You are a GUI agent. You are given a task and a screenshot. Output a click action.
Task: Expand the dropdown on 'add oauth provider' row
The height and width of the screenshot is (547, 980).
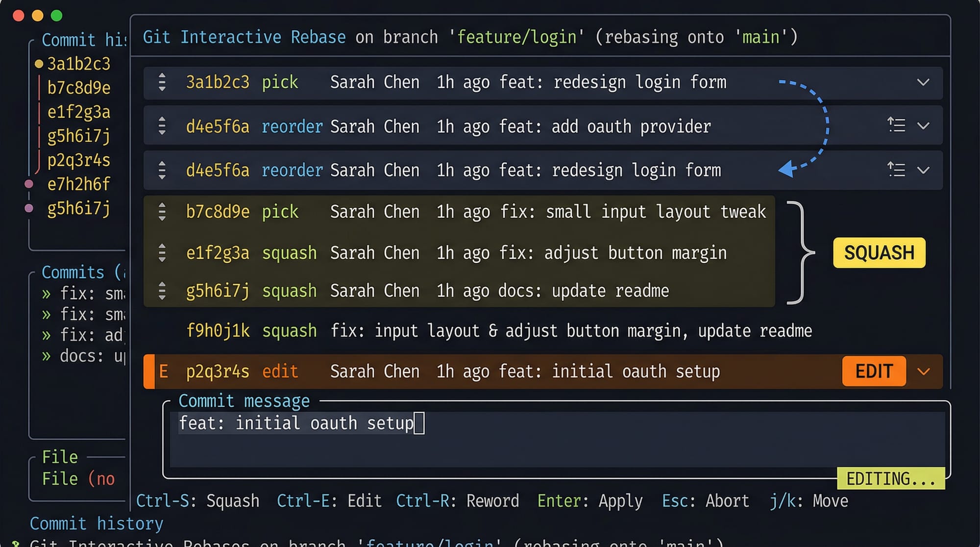coord(923,125)
